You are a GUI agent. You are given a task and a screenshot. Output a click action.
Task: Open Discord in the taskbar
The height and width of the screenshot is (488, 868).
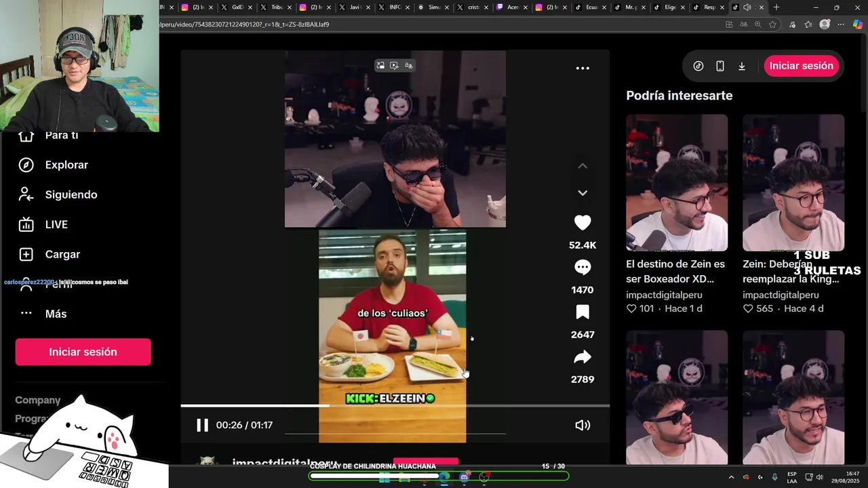tap(464, 477)
